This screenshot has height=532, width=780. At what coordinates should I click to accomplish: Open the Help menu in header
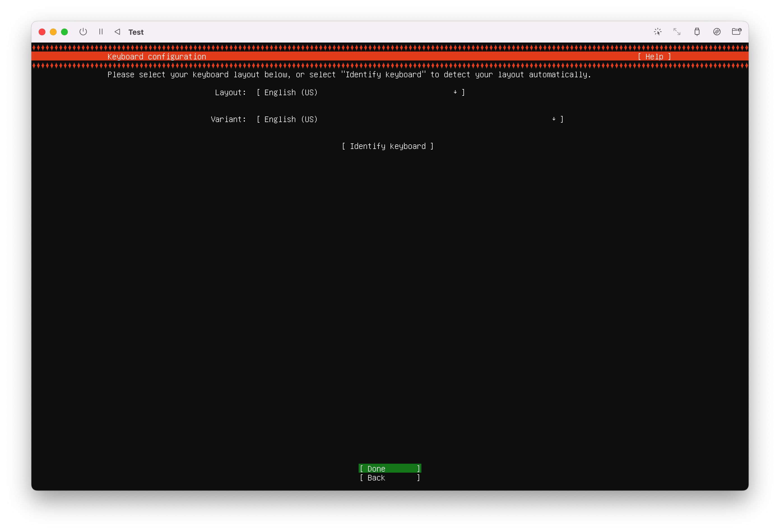pos(654,57)
